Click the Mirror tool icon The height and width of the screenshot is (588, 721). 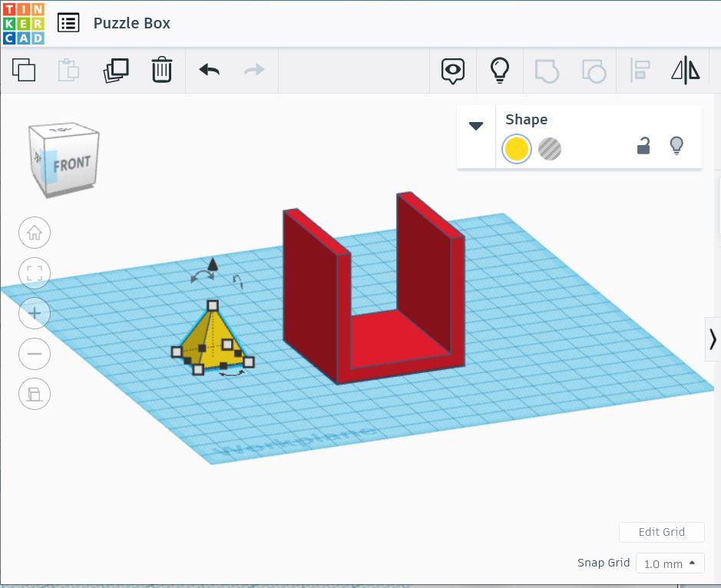[x=686, y=71]
